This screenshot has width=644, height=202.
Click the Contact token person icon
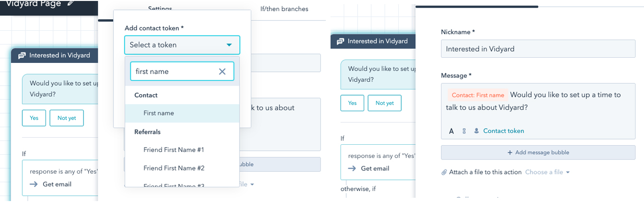point(477,131)
